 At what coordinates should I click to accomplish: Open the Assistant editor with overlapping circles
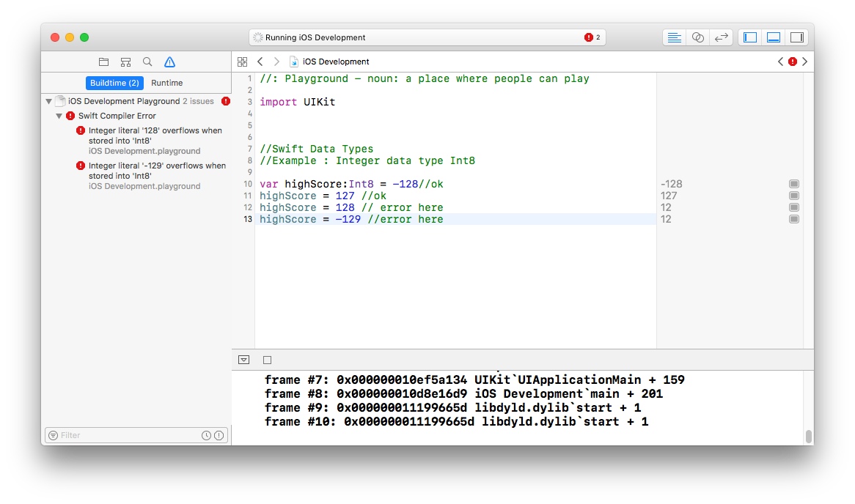(697, 37)
